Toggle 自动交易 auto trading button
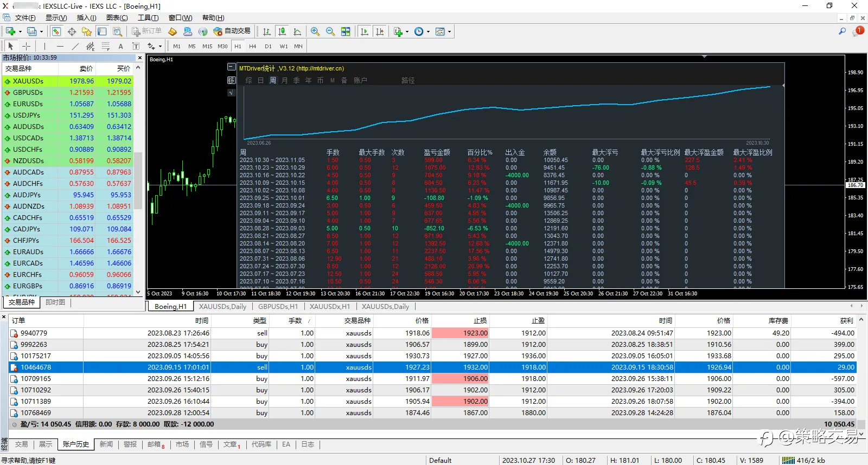 [x=232, y=31]
